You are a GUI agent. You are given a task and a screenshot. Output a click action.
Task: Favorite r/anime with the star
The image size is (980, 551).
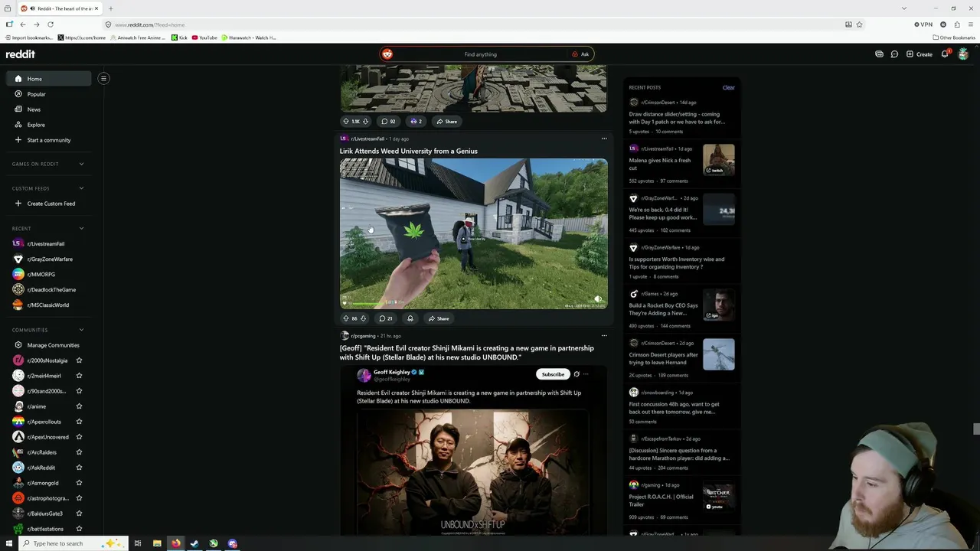click(x=79, y=406)
